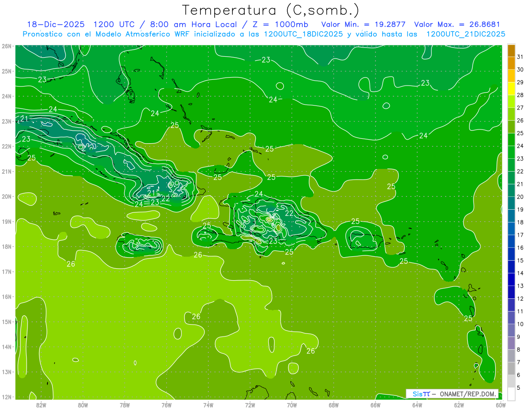Click the orange-brown colorbar swatch above 31
The width and height of the screenshot is (532, 411).
pos(511,51)
